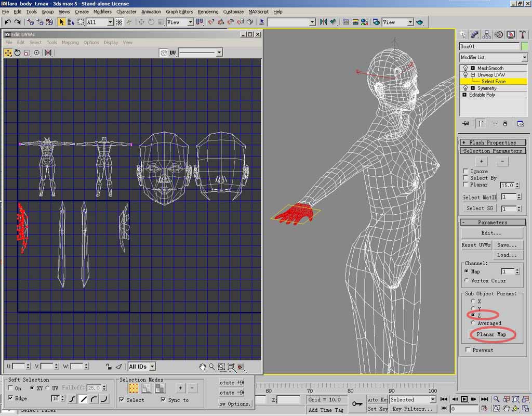Viewport: 532px width, 416px height.
Task: Click the Set Key key-shaped button
Action: point(357,404)
